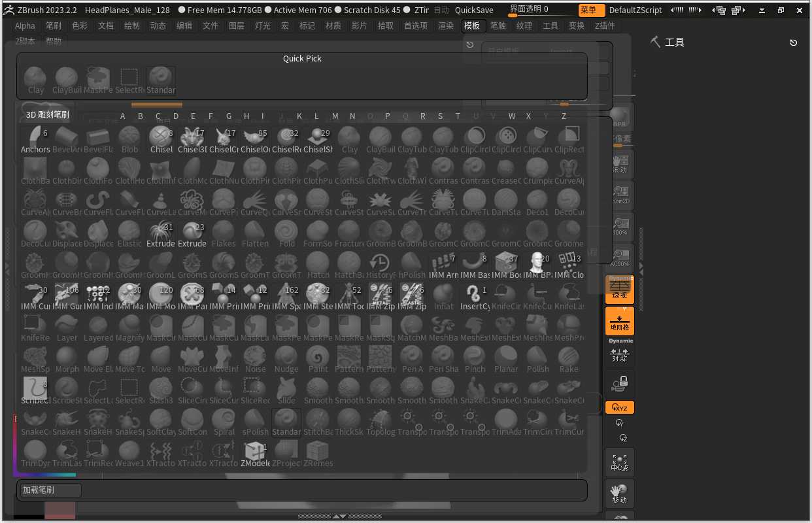Click the up-down arrows on bottom scrollbar
This screenshot has width=812, height=523.
(338, 516)
